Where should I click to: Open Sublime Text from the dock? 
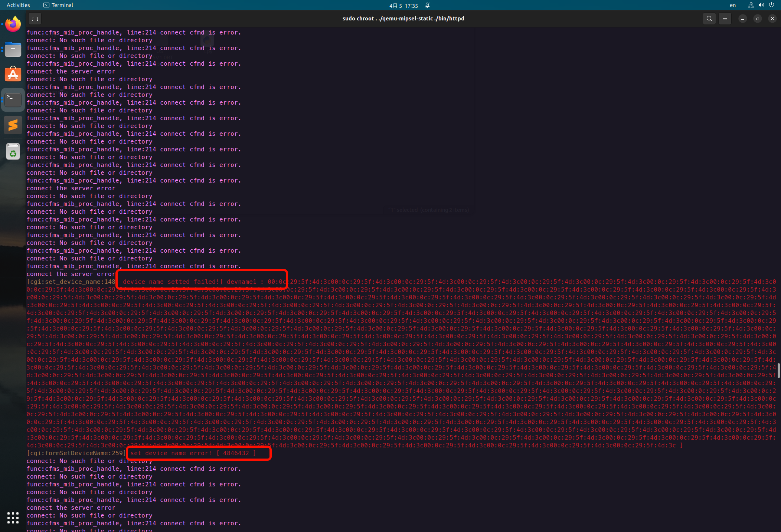tap(13, 125)
